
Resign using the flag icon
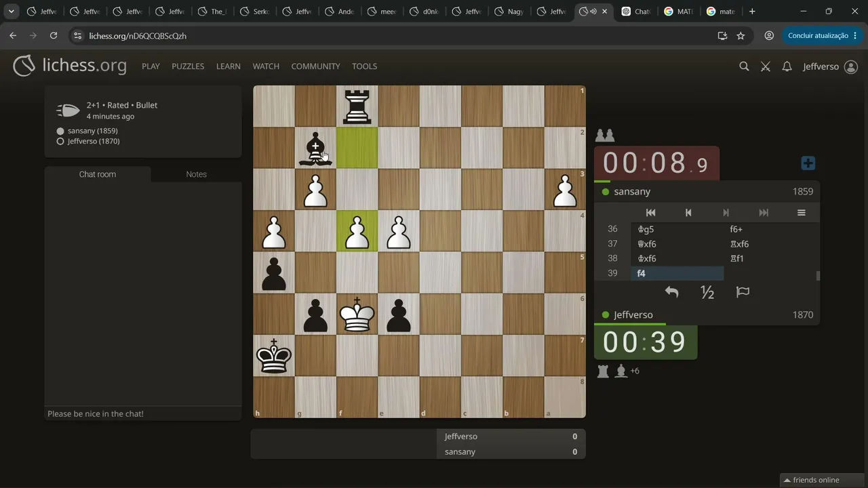(743, 292)
